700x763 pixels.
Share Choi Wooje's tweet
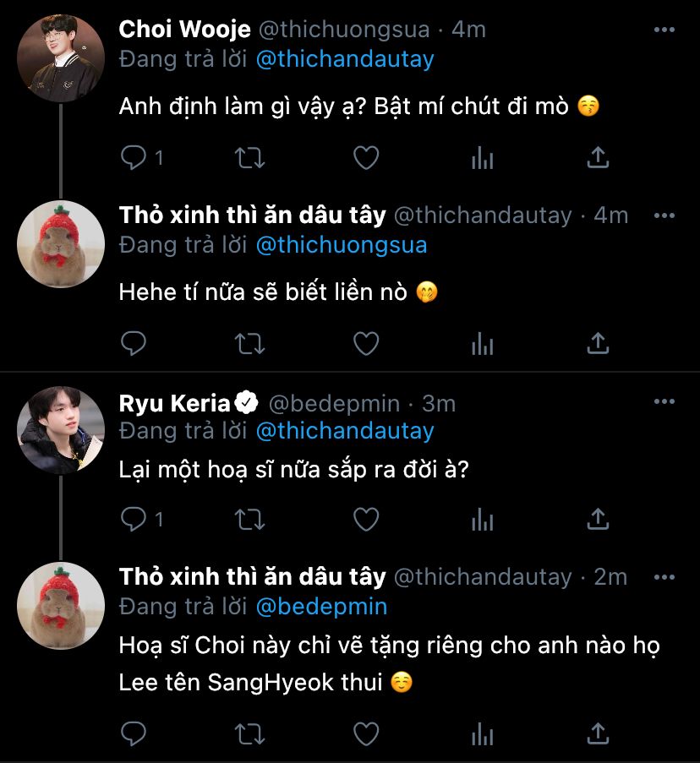point(598,157)
